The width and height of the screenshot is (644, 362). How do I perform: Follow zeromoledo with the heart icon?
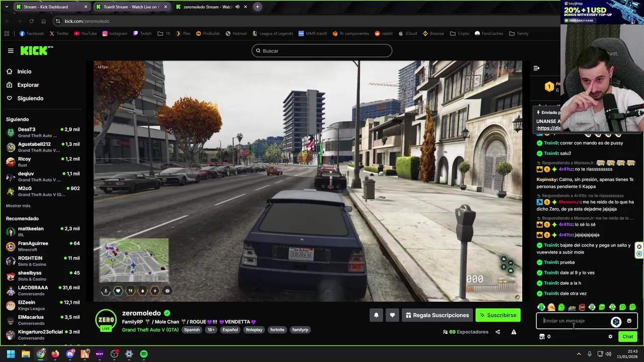392,315
